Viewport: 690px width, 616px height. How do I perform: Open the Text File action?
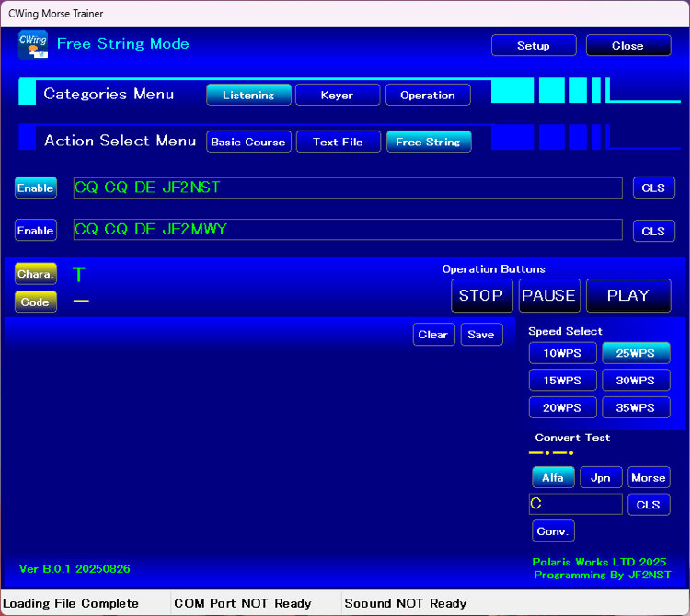pyautogui.click(x=338, y=142)
